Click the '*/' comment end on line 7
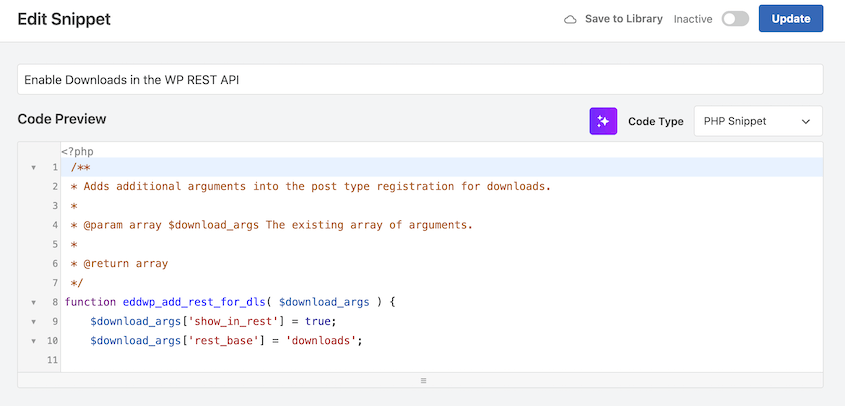The image size is (845, 406). [x=77, y=283]
